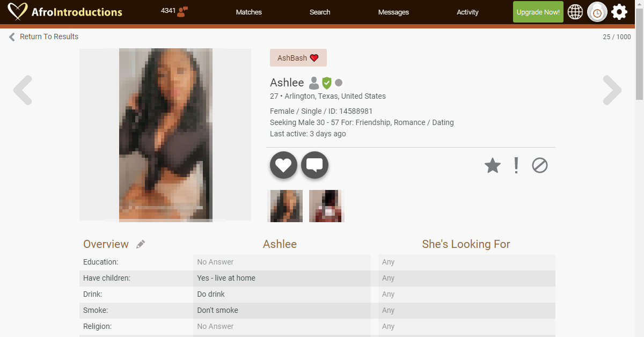This screenshot has width=644, height=337.
Task: Open the clock icon in the header
Action: pos(597,12)
